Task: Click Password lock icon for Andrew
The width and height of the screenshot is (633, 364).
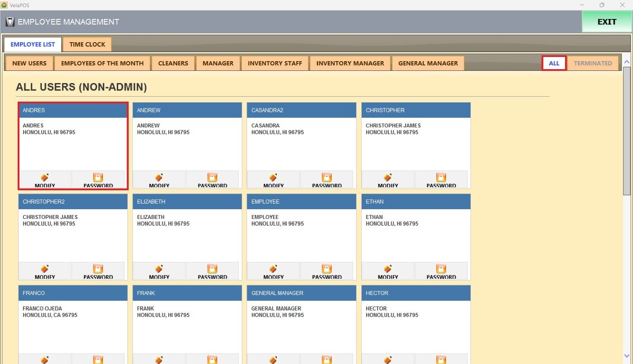Action: click(212, 178)
